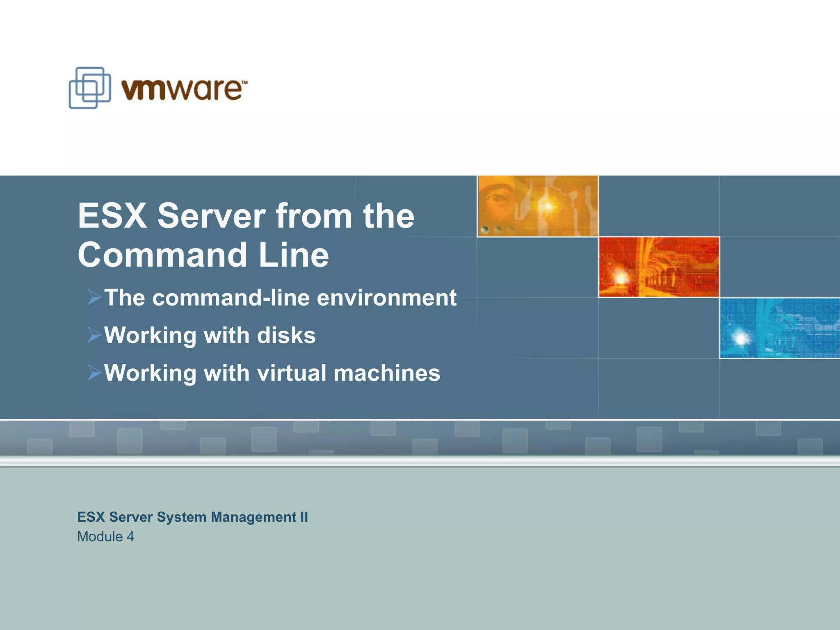Screen dimensions: 840x630
Task: Click the title ESX Server from the
Action: coord(246,216)
